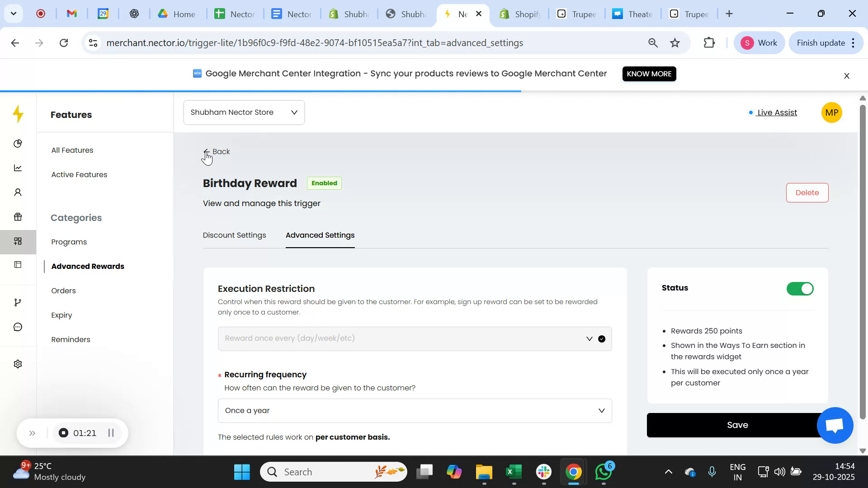This screenshot has width=868, height=488.
Task: Switch to the Discount Settings tab
Action: [234, 235]
